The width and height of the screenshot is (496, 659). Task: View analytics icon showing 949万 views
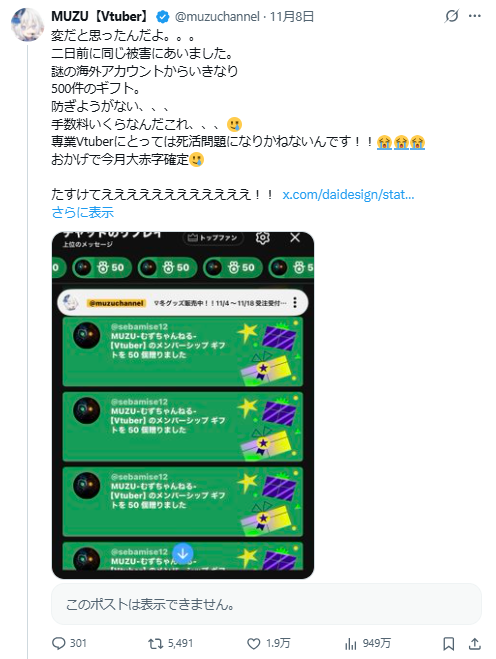351,643
